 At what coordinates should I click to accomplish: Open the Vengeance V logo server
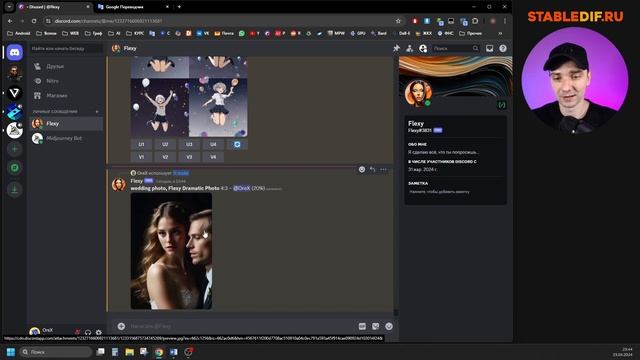coord(15,93)
